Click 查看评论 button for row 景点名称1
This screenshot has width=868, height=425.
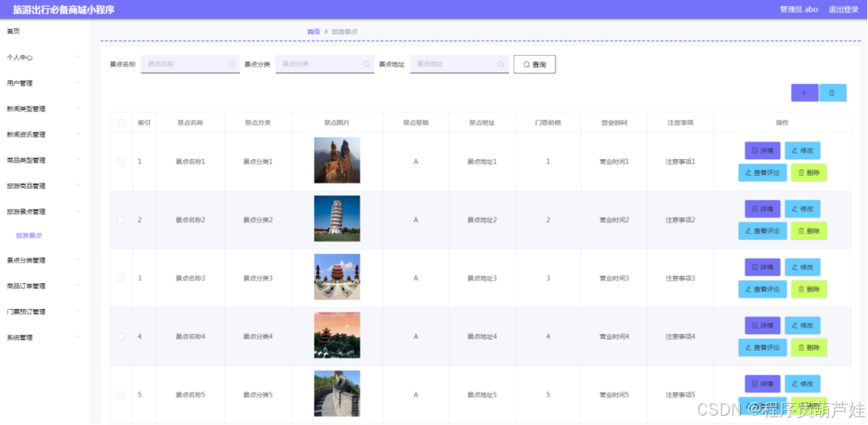pyautogui.click(x=762, y=173)
